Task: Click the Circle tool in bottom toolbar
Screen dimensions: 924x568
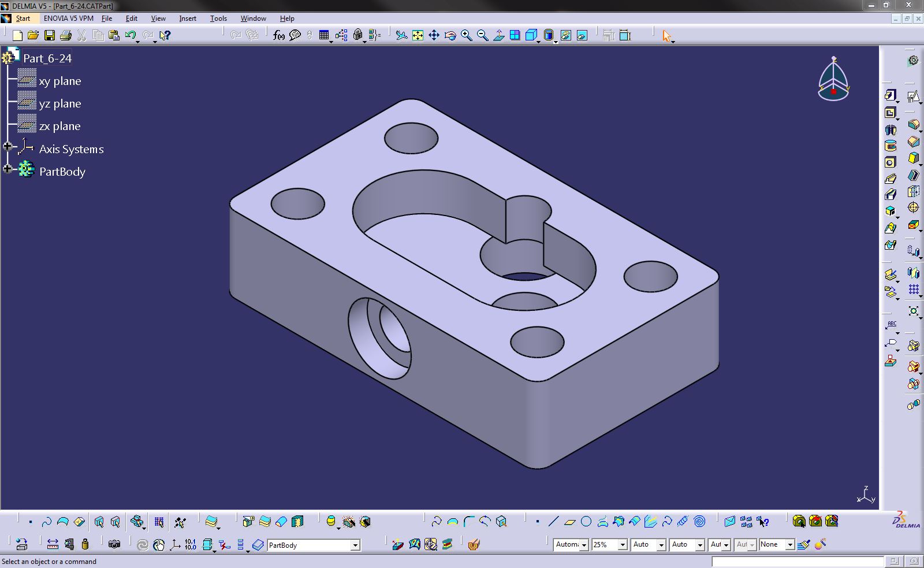Action: pos(586,522)
